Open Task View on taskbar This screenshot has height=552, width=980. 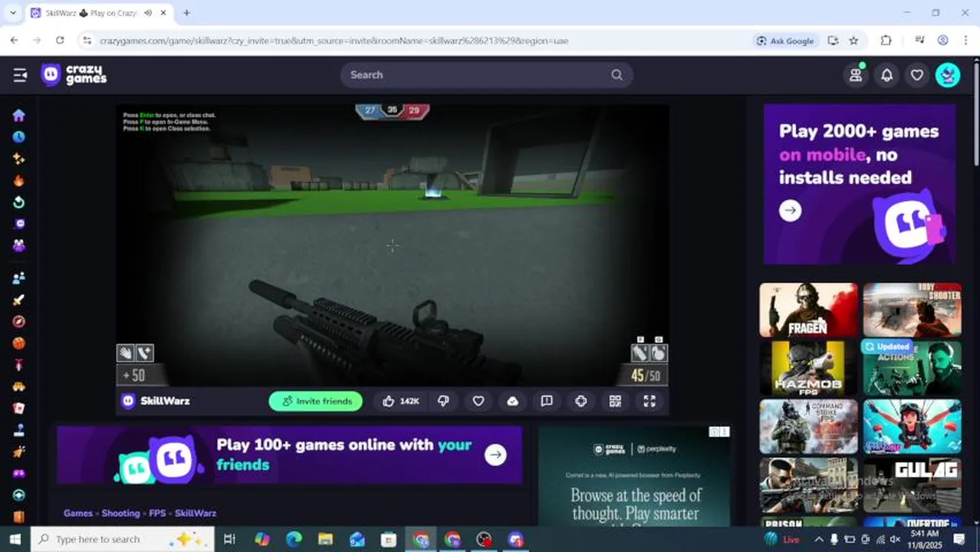[x=229, y=539]
